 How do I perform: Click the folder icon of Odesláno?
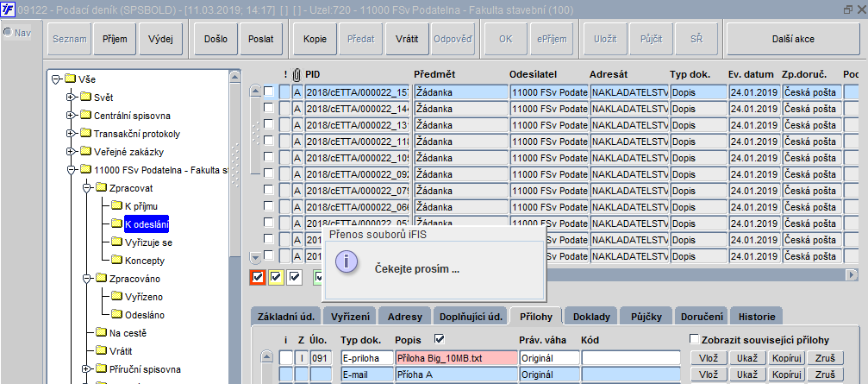pos(116,314)
